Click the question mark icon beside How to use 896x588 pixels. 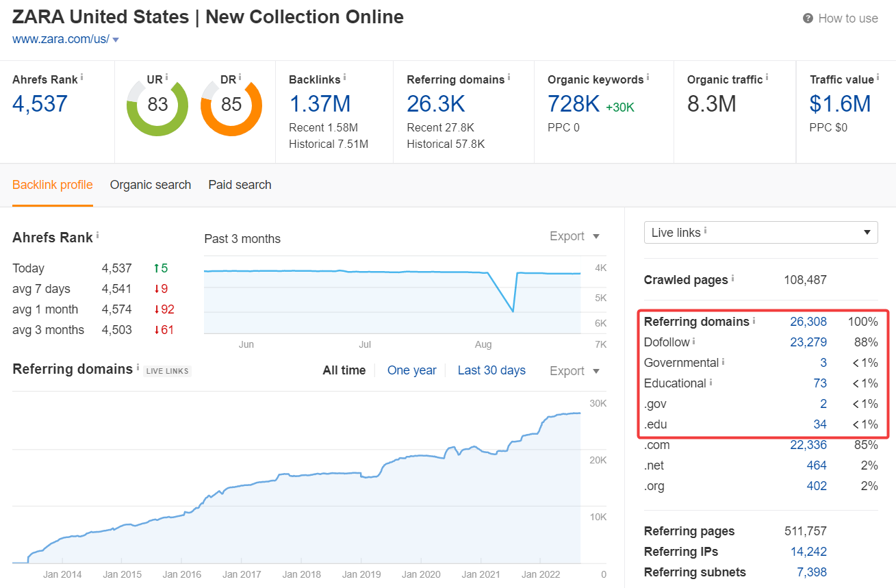pyautogui.click(x=808, y=18)
